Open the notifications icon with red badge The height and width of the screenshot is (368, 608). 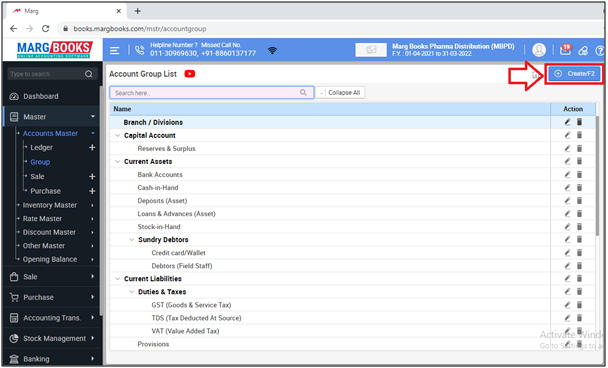(x=566, y=50)
